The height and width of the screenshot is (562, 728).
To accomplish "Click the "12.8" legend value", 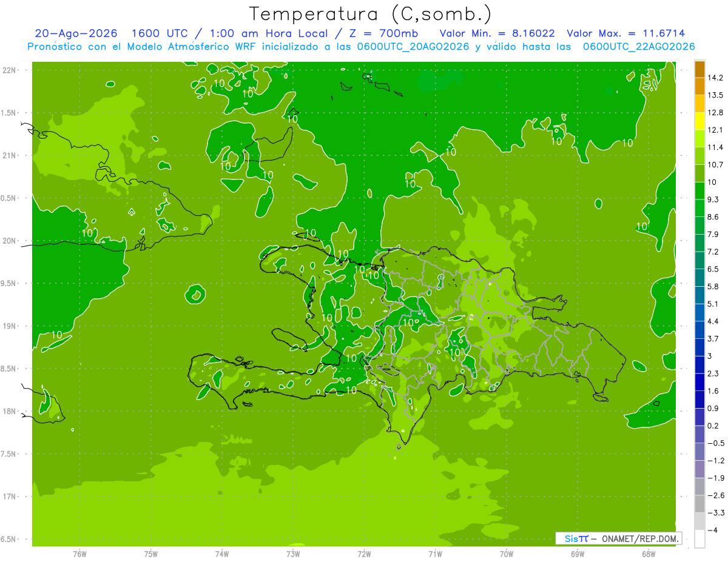I will [715, 113].
